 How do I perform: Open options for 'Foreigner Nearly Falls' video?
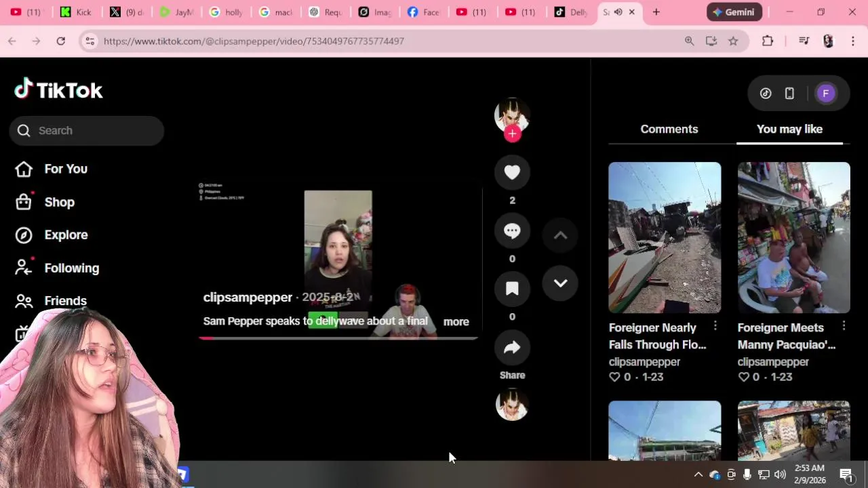point(715,327)
